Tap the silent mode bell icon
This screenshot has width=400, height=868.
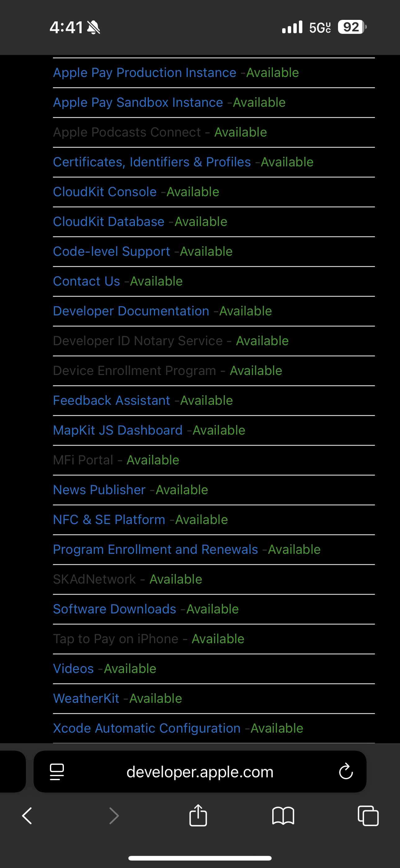click(94, 27)
